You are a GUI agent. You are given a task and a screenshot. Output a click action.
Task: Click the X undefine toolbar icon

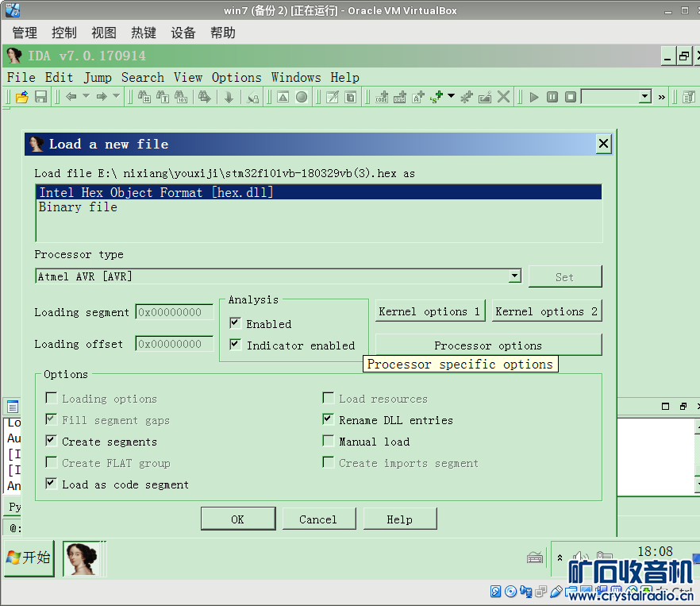tap(503, 97)
